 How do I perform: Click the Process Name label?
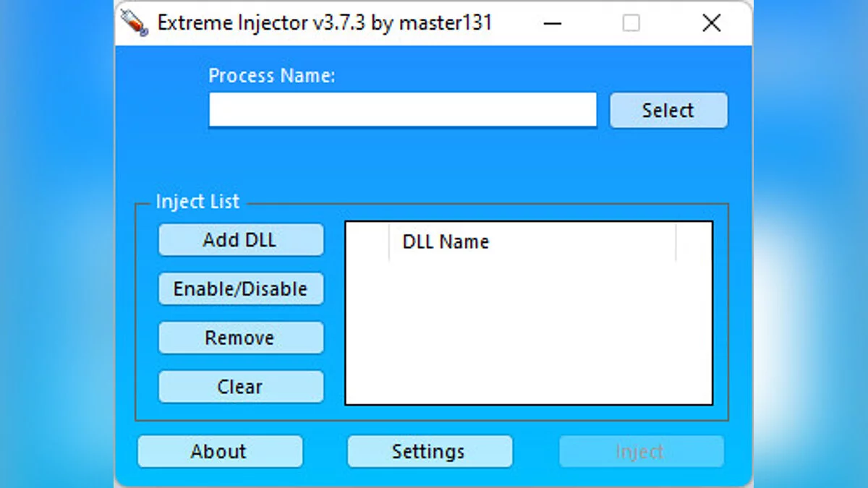click(271, 76)
